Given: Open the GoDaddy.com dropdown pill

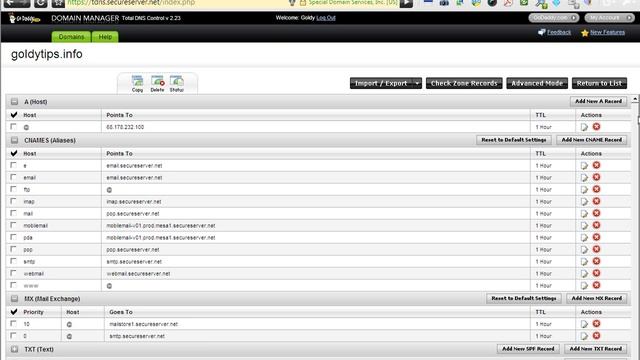Looking at the screenshot, I should click(x=553, y=18).
